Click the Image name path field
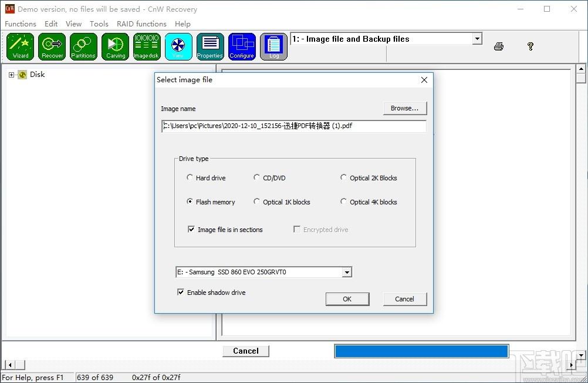588x383 pixels. 294,126
